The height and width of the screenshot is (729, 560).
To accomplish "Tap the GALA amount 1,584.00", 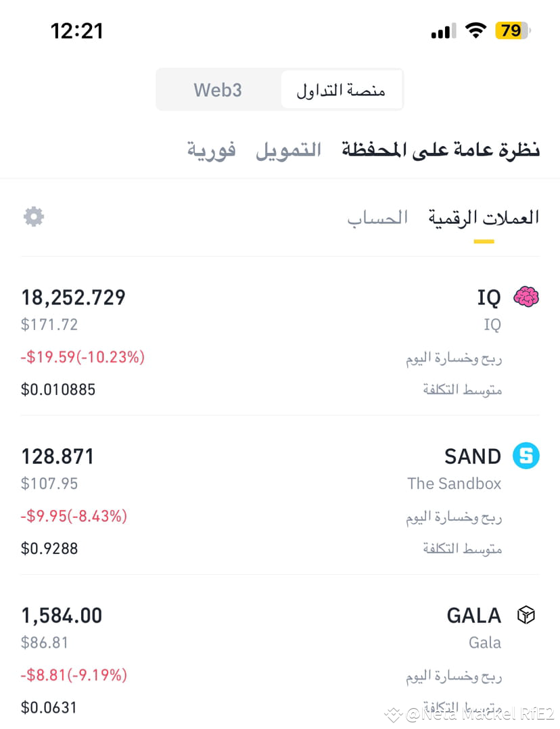I will (x=62, y=615).
